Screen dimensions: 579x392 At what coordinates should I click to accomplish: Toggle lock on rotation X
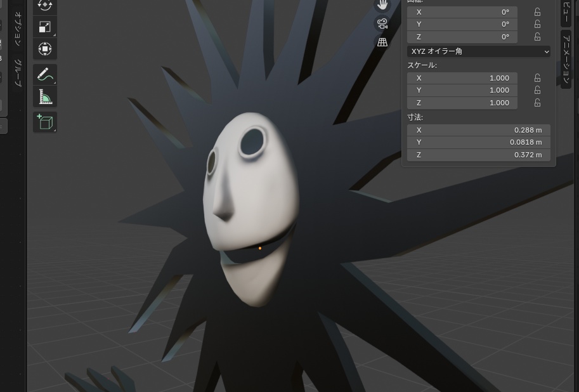point(537,12)
